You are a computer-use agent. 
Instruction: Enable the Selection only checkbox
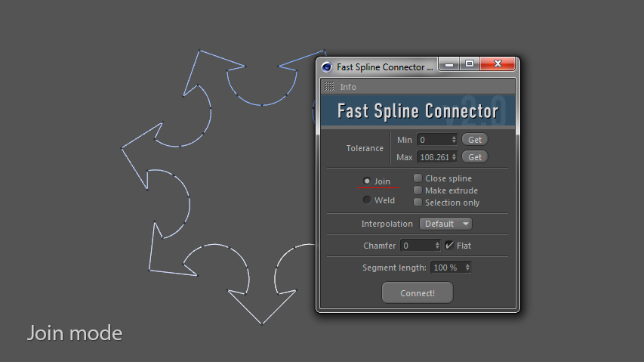pyautogui.click(x=418, y=203)
